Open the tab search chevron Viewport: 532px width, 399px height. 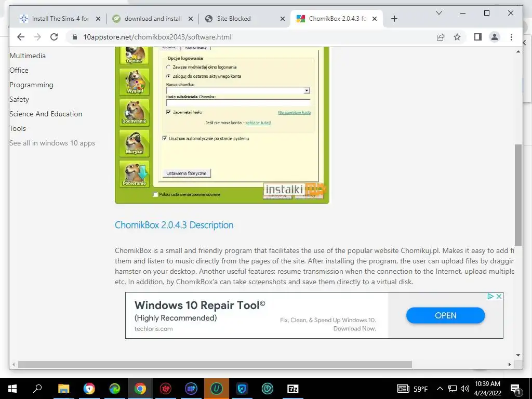438,13
